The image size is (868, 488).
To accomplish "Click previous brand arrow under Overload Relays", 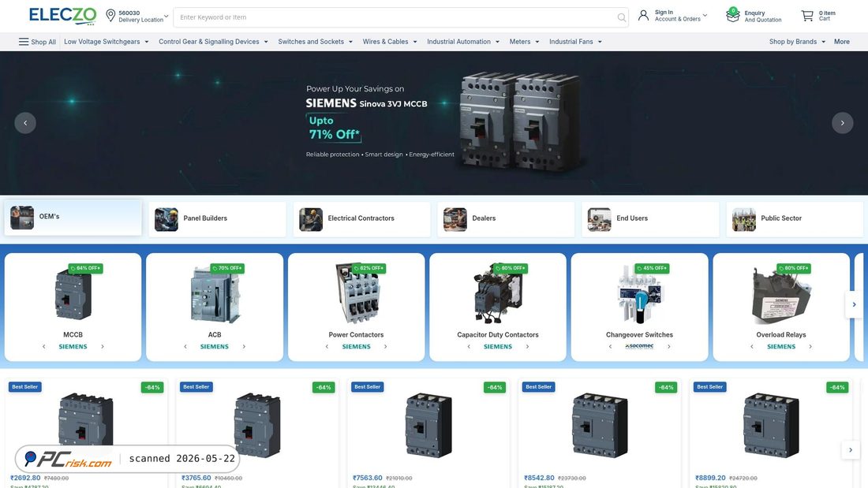I will pos(752,346).
